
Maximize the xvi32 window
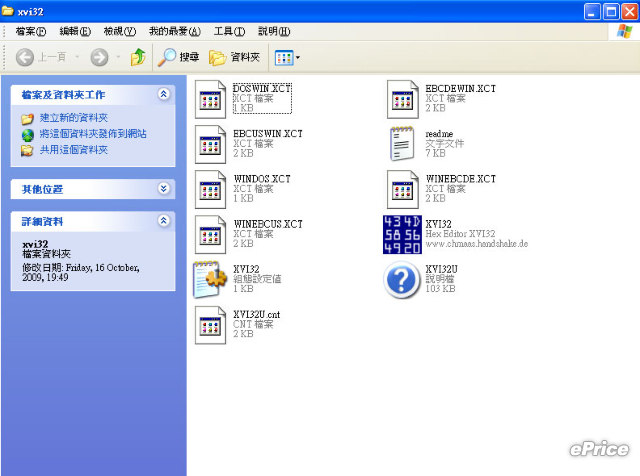pyautogui.click(x=611, y=11)
